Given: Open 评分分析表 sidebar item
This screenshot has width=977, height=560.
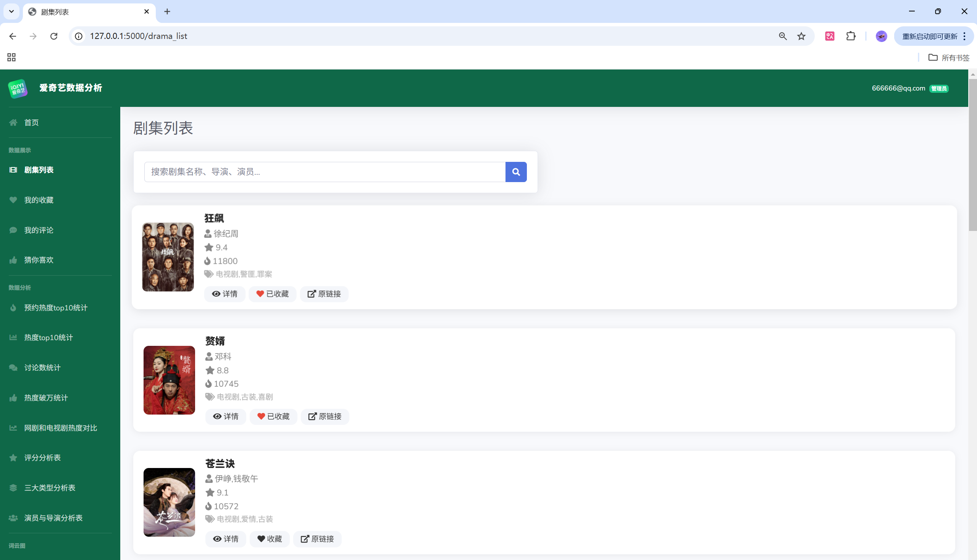Looking at the screenshot, I should (42, 458).
